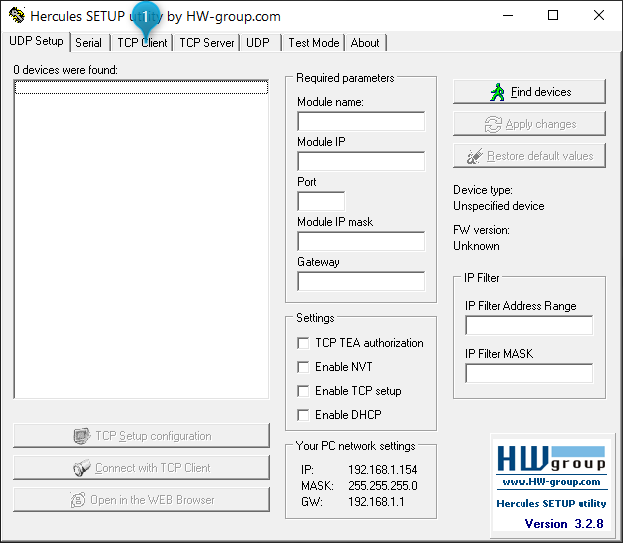Close the Hercules SETUP utility window
Viewport: 623px width, 543px height.
(x=598, y=15)
